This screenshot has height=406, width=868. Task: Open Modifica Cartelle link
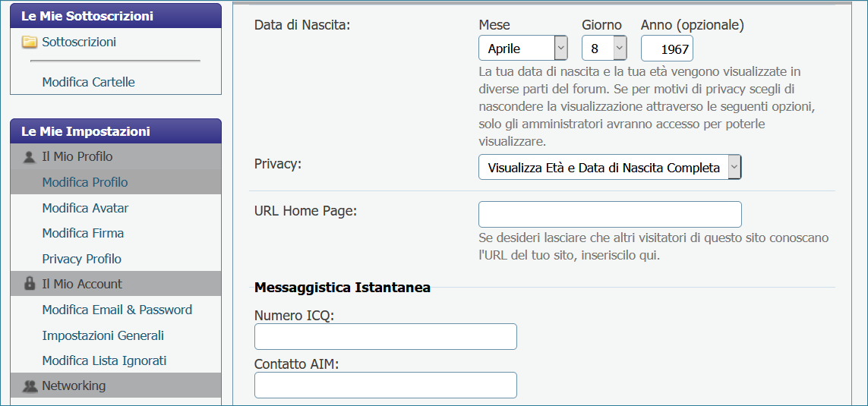click(89, 83)
